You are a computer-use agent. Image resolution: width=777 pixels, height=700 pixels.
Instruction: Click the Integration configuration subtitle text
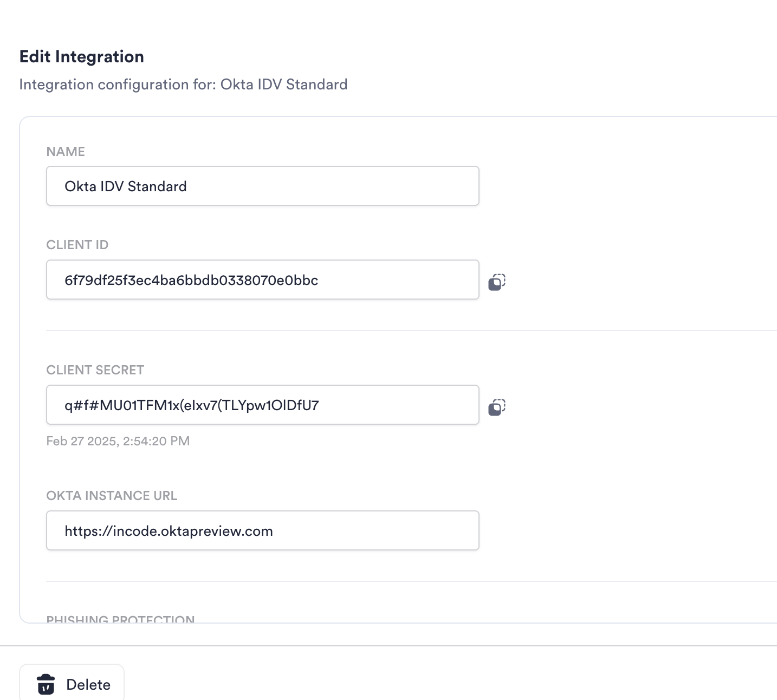point(183,85)
